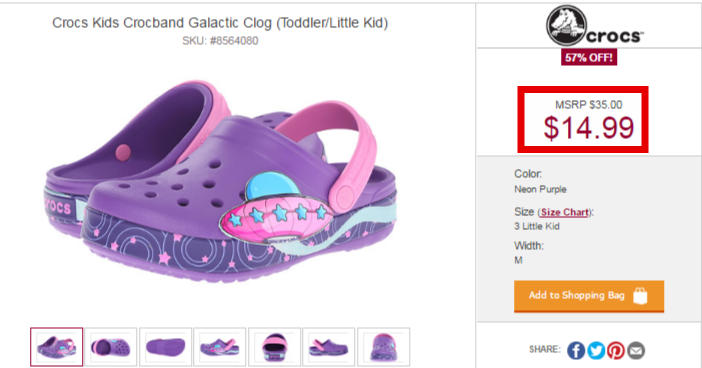Click the main purple clog product image
The image size is (702, 368).
(220, 181)
